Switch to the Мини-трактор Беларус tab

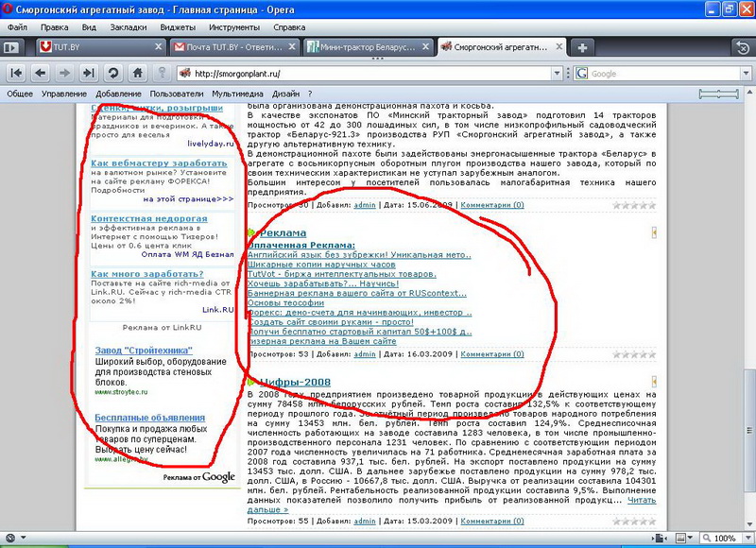pyautogui.click(x=369, y=47)
